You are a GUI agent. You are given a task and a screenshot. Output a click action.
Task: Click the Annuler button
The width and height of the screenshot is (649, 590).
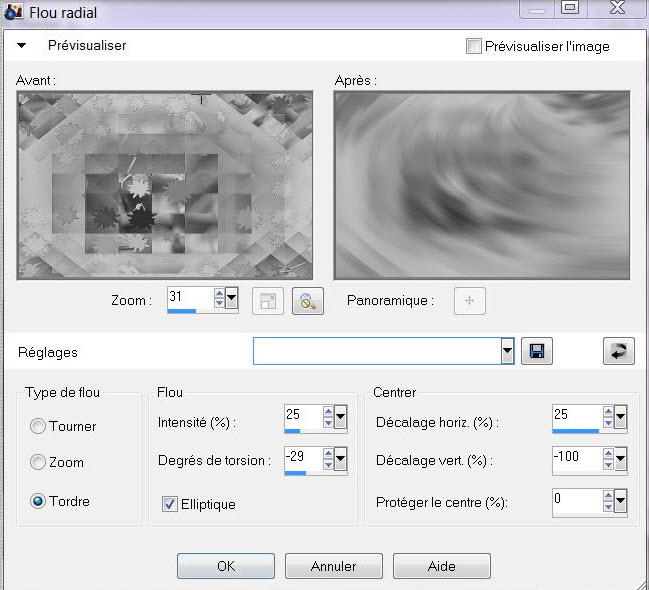334,566
